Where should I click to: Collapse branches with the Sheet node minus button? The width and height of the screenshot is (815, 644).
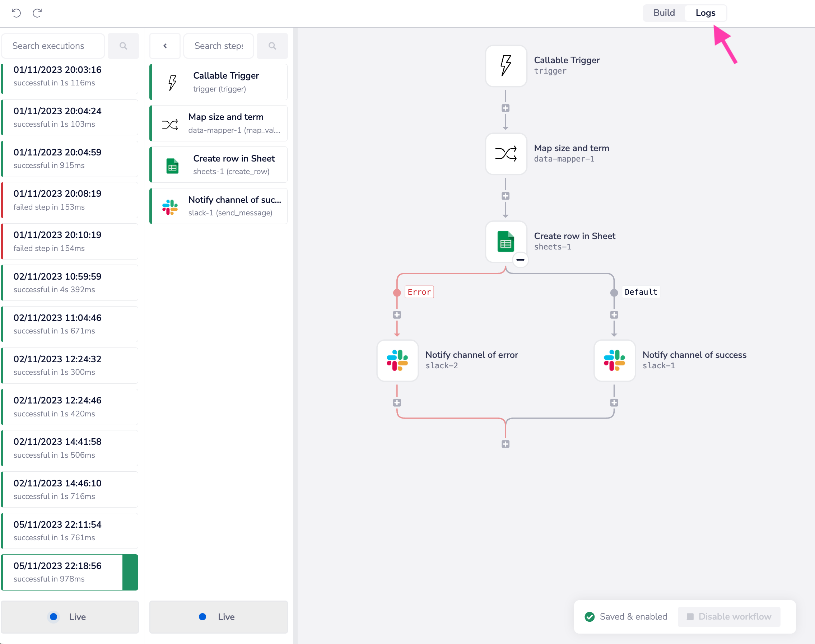point(520,260)
